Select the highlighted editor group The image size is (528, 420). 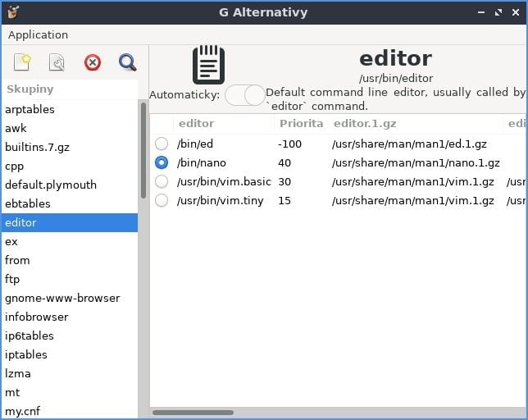[x=70, y=222]
